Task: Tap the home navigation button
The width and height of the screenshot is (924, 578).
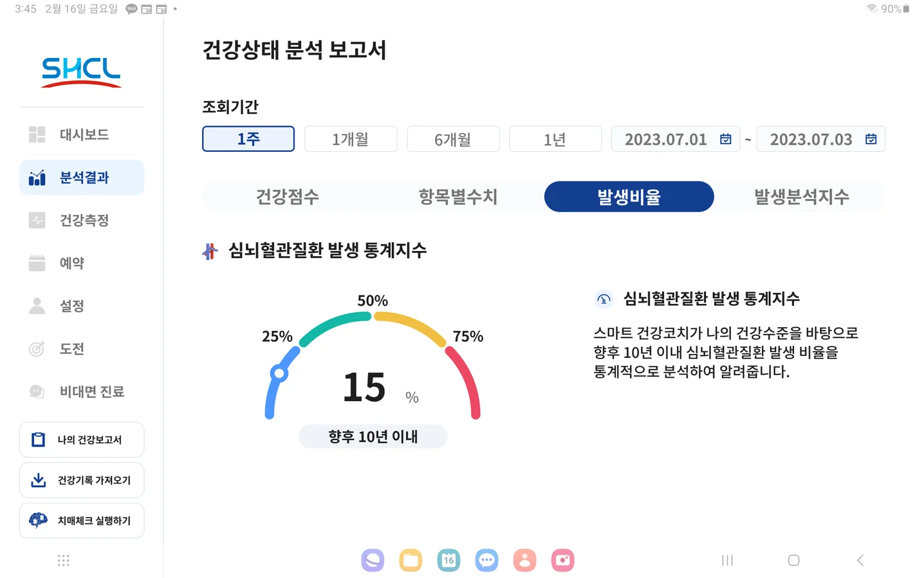Action: [x=794, y=561]
